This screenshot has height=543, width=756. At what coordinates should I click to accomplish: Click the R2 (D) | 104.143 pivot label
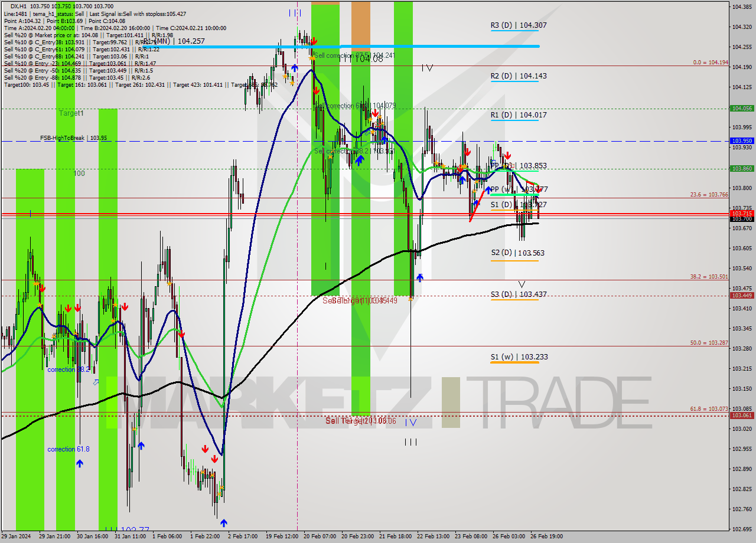click(x=518, y=76)
